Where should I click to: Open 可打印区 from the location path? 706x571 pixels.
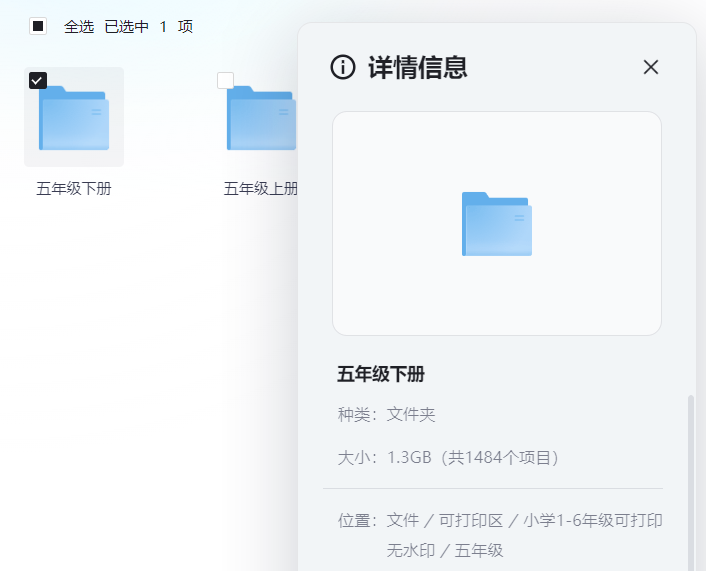[470, 520]
